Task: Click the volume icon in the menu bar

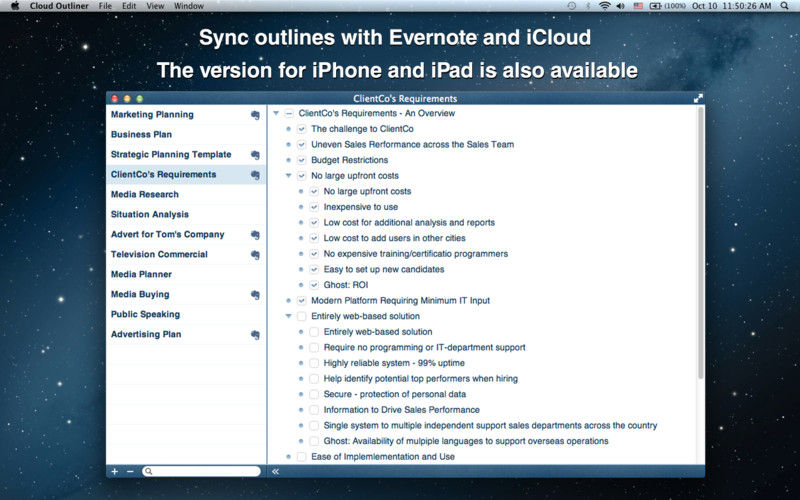Action: [x=620, y=6]
